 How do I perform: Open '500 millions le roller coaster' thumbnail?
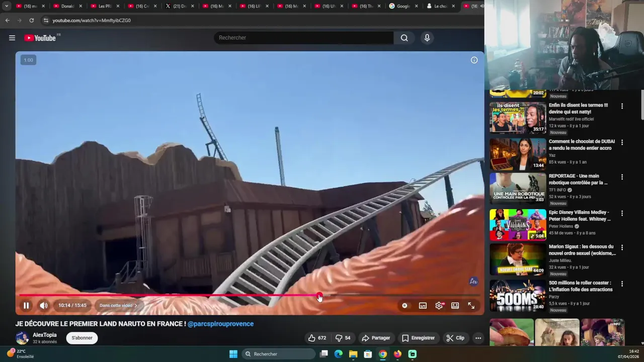tap(518, 296)
